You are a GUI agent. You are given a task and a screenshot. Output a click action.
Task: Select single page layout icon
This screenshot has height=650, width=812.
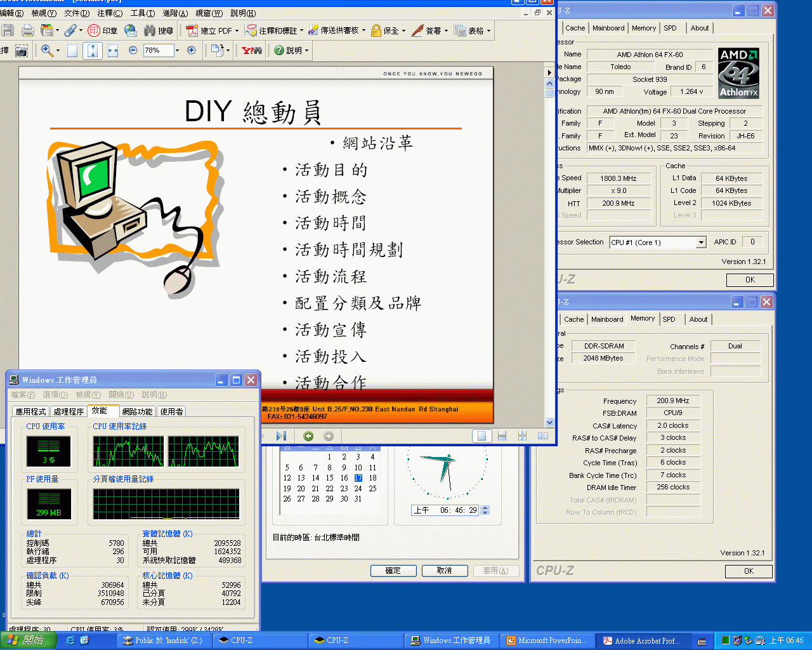tap(481, 435)
